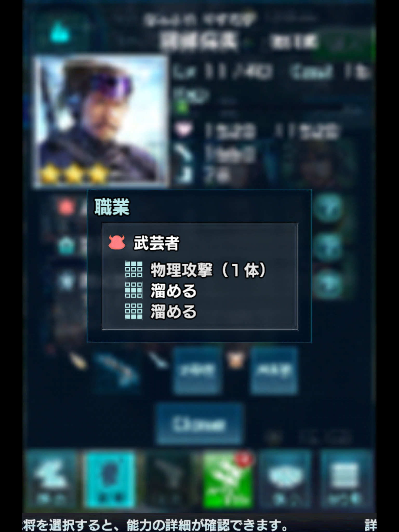Image resolution: width=399 pixels, height=532 pixels.
Task: Select the red 武芸者 helmet icon
Action: [x=117, y=242]
